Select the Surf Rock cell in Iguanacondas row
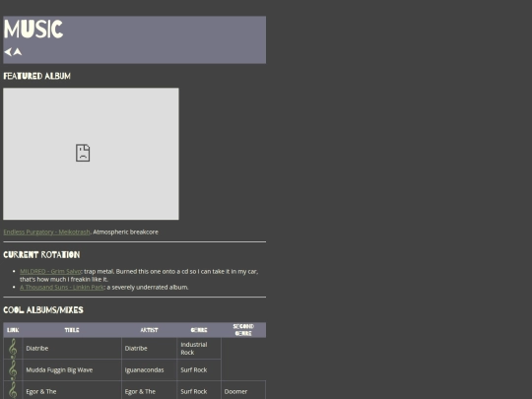This screenshot has width=532, height=399. point(199,369)
